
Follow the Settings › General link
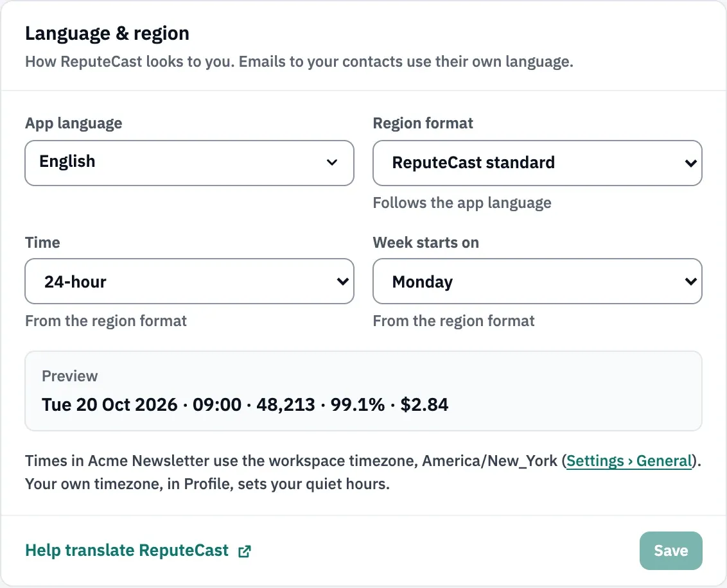click(x=629, y=460)
